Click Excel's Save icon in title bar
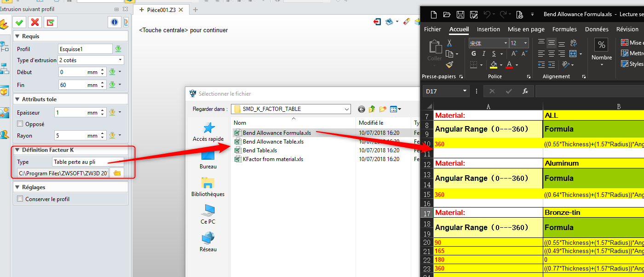The width and height of the screenshot is (644, 277). tap(460, 14)
